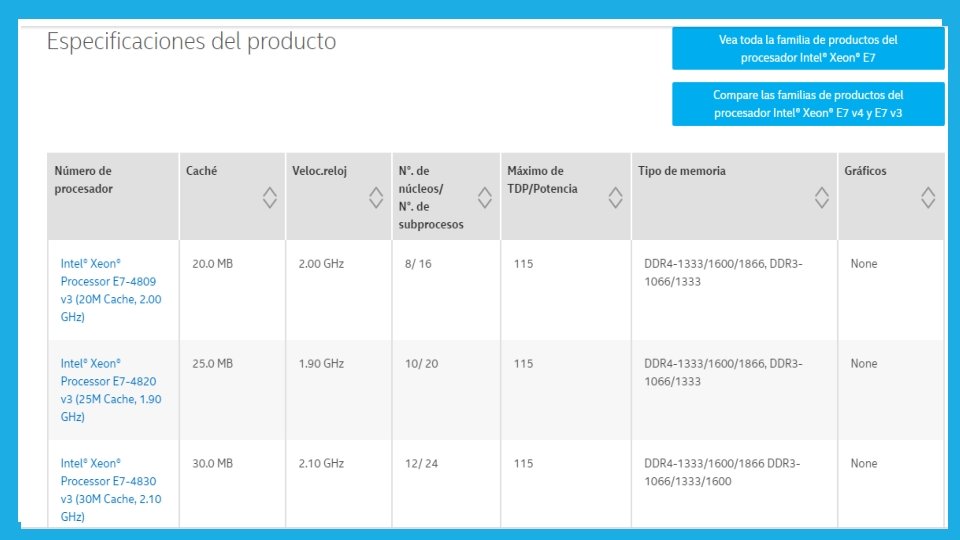Click the Tipo de memoria header text
The image size is (960, 540).
point(681,171)
